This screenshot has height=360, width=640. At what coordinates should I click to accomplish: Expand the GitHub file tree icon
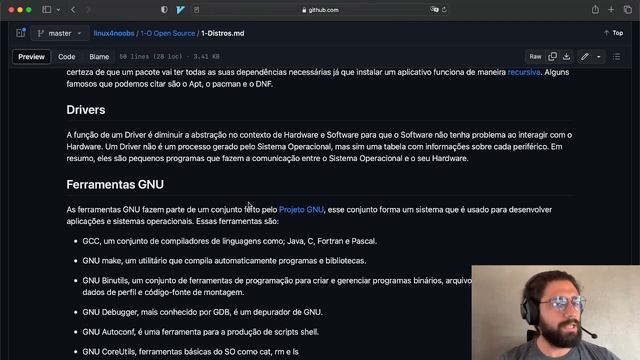pos(20,33)
